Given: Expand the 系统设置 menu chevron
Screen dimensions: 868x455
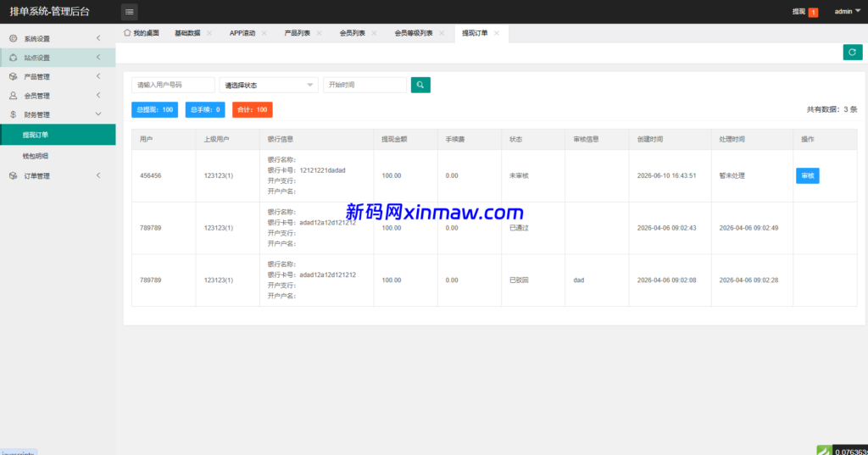Looking at the screenshot, I should 98,38.
